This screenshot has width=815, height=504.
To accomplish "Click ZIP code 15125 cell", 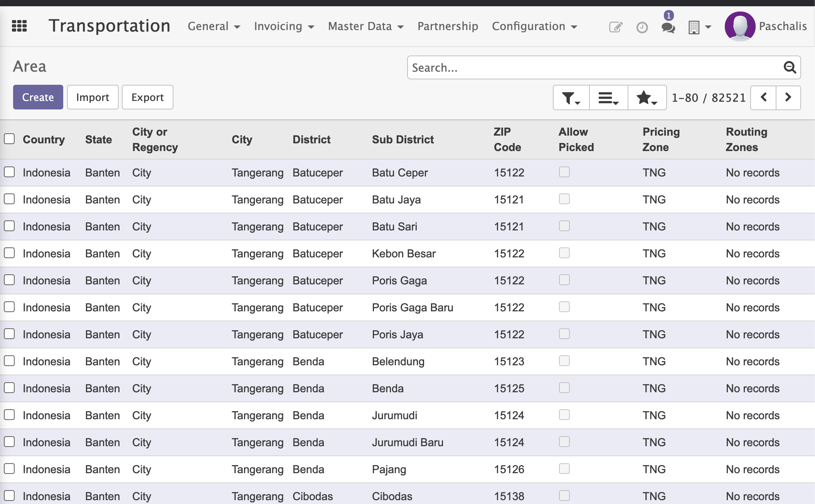I will point(509,388).
